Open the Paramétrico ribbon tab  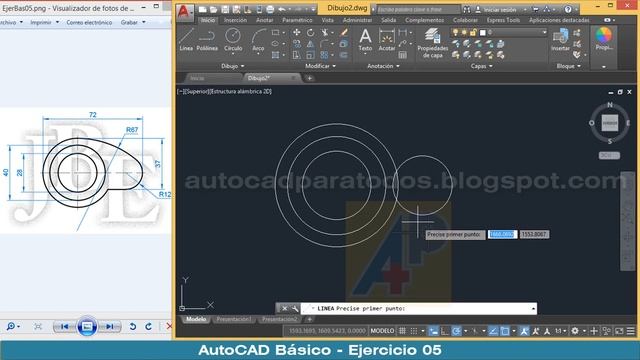[x=297, y=20]
